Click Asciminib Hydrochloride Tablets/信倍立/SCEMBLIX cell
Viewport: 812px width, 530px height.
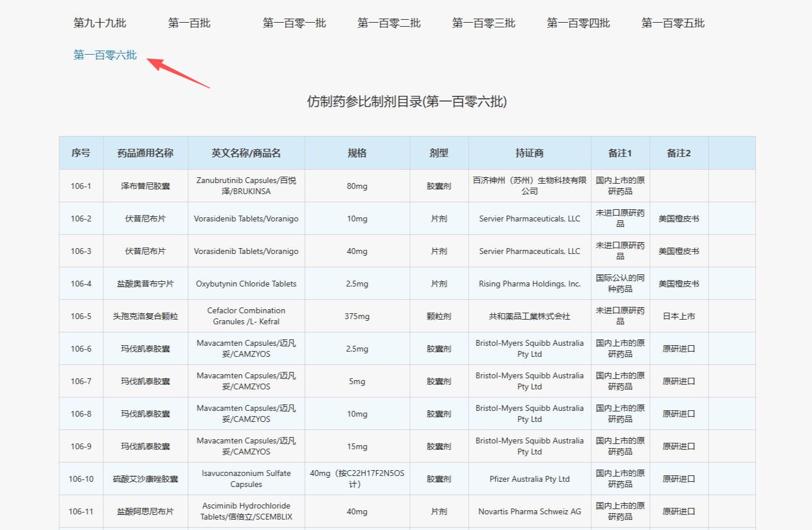click(246, 511)
